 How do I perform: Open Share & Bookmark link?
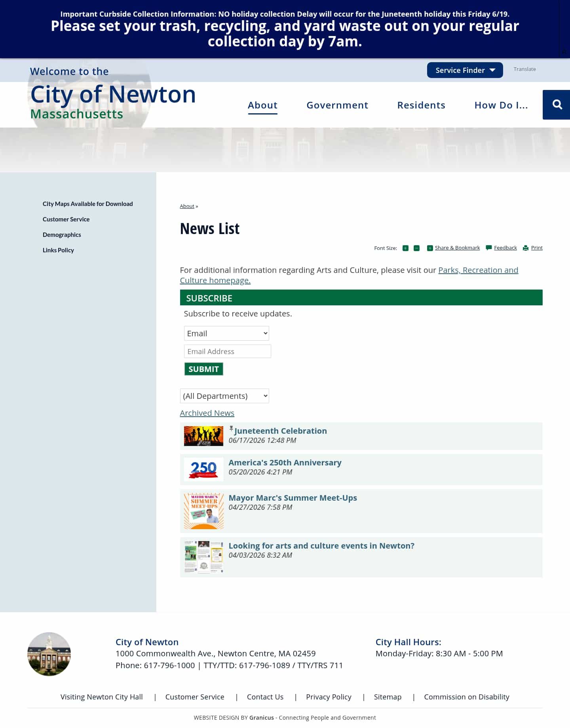coord(457,248)
